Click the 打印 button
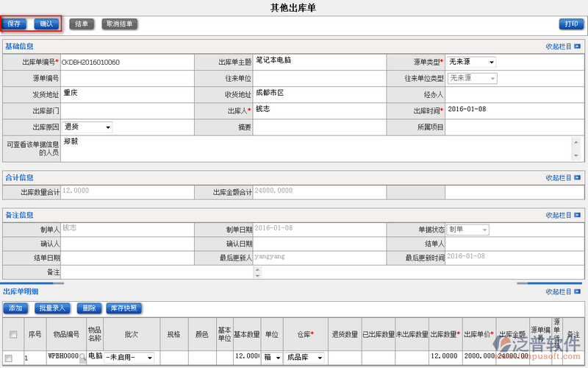This screenshot has height=368, width=588. click(571, 24)
